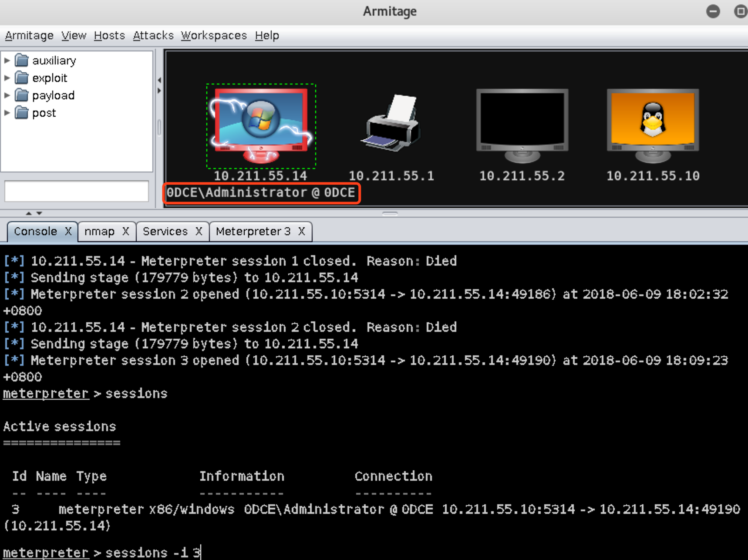Click the payload folder icon
Image resolution: width=748 pixels, height=560 pixels.
click(x=21, y=95)
